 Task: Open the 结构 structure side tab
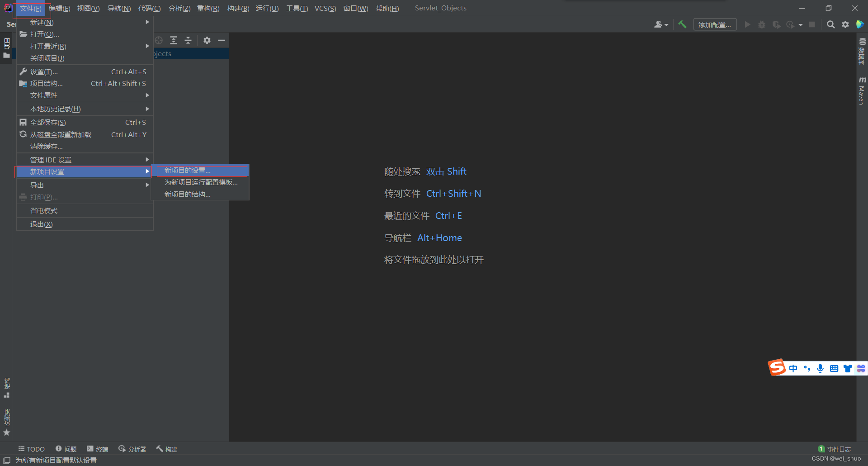pos(6,388)
